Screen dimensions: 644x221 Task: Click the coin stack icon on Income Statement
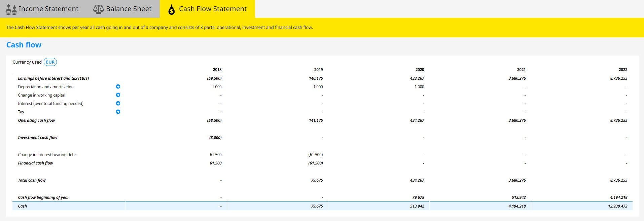point(11,9)
